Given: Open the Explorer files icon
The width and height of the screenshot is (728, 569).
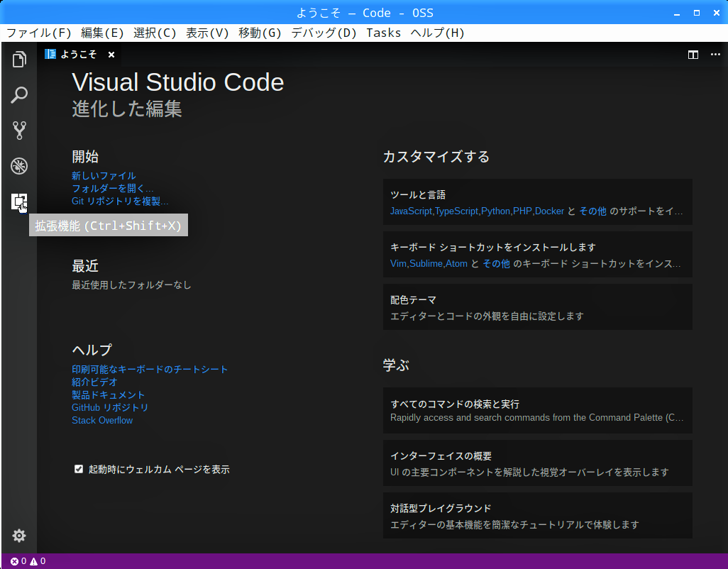Looking at the screenshot, I should [19, 60].
